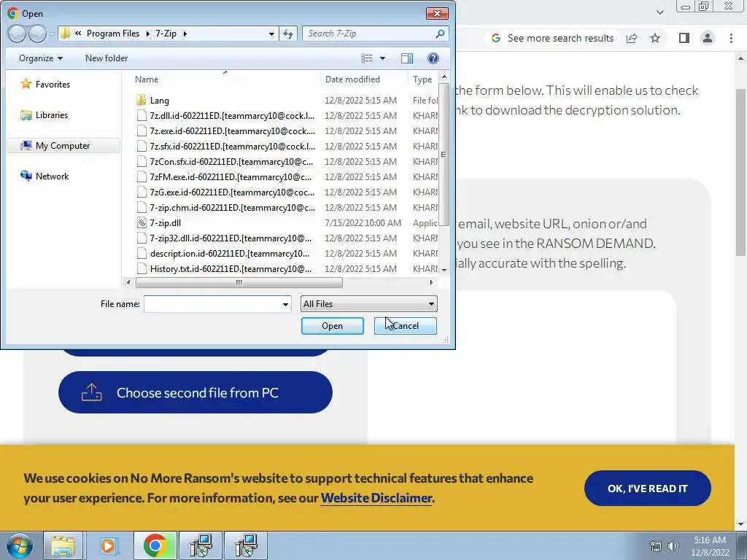The image size is (747, 560).
Task: Click inside the File name input field
Action: pyautogui.click(x=212, y=304)
